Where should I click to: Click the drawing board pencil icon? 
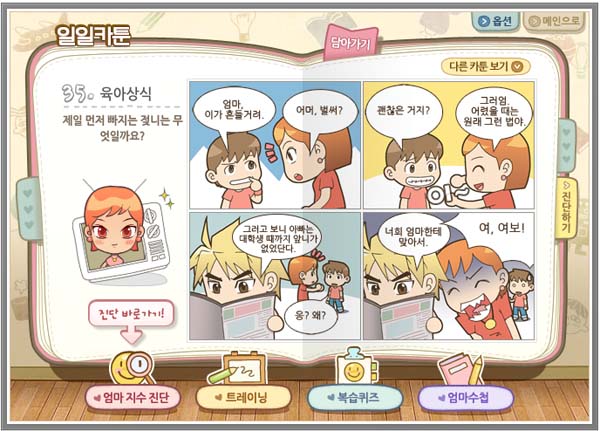click(238, 368)
